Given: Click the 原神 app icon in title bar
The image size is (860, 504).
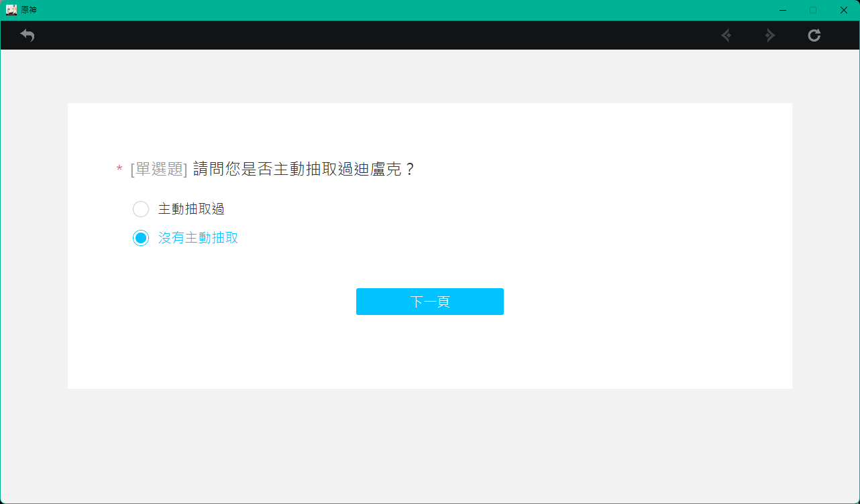Looking at the screenshot, I should click(11, 10).
